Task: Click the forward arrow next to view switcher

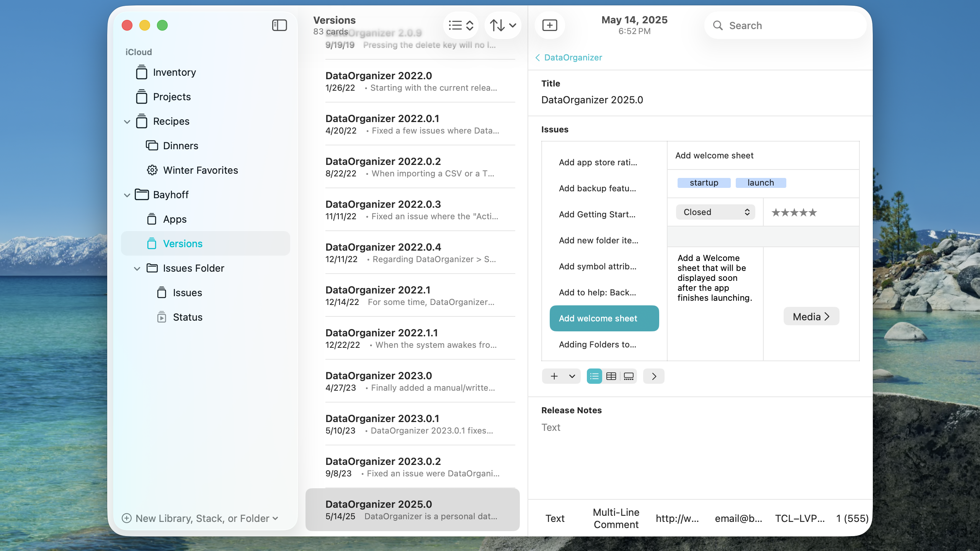Action: click(x=653, y=376)
